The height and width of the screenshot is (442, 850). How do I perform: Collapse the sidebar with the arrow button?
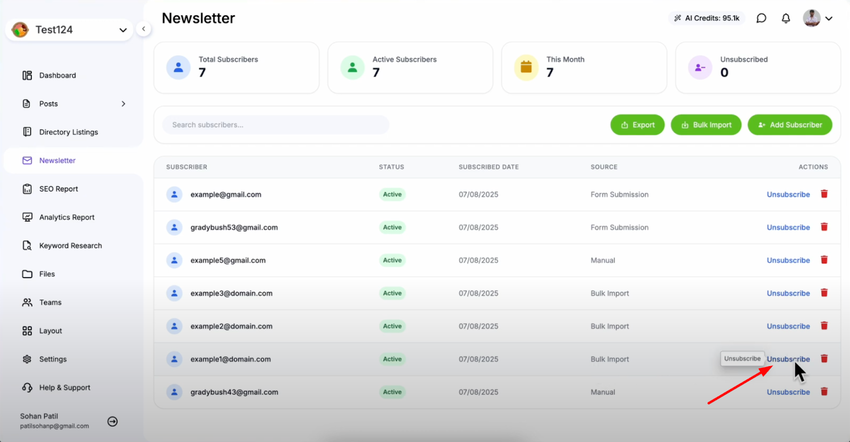pyautogui.click(x=143, y=29)
